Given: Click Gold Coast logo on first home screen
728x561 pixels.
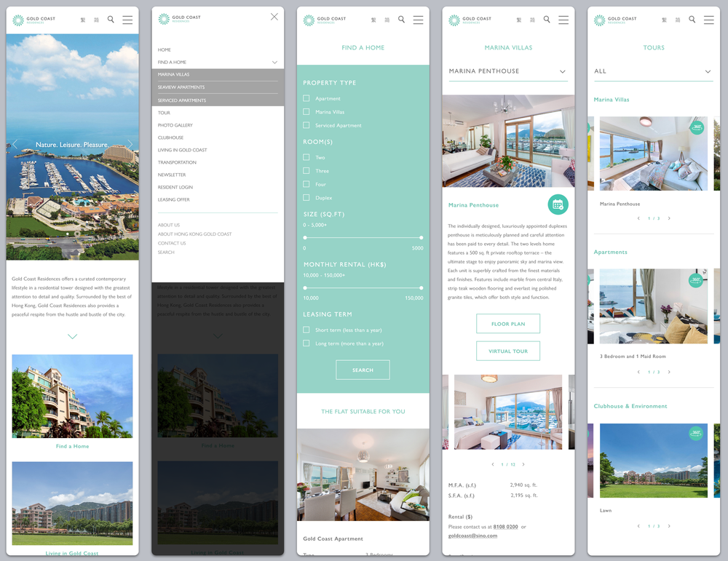Looking at the screenshot, I should (34, 20).
